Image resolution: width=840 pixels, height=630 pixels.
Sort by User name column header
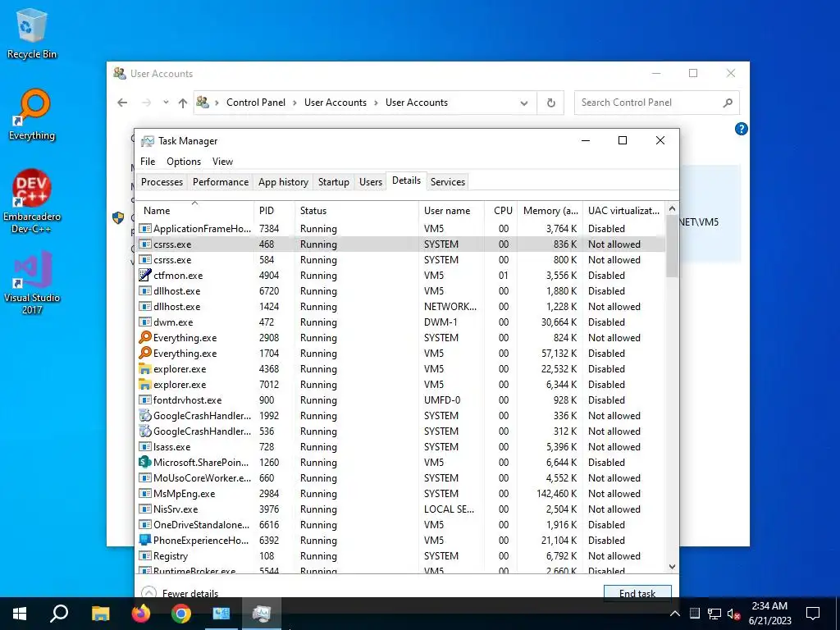click(x=452, y=211)
